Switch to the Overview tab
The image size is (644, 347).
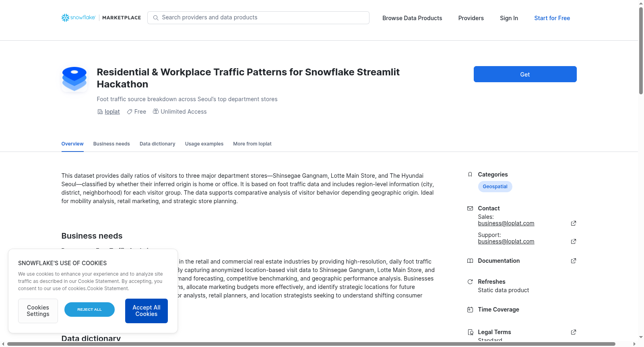pyautogui.click(x=72, y=144)
